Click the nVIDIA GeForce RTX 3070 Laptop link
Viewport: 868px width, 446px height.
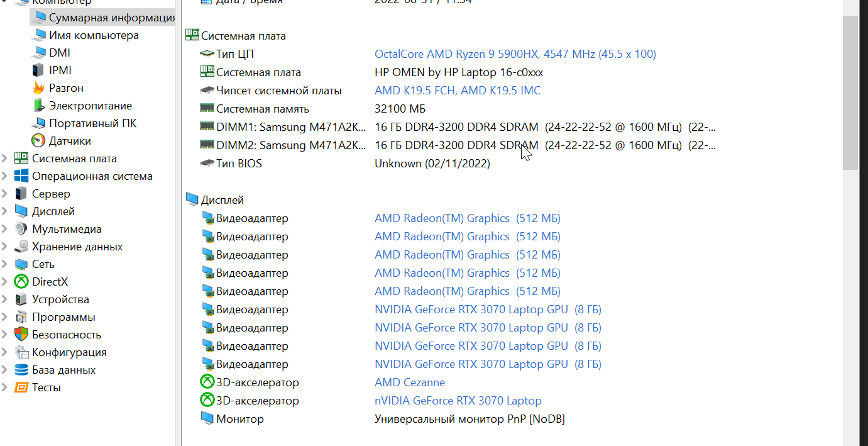458,401
